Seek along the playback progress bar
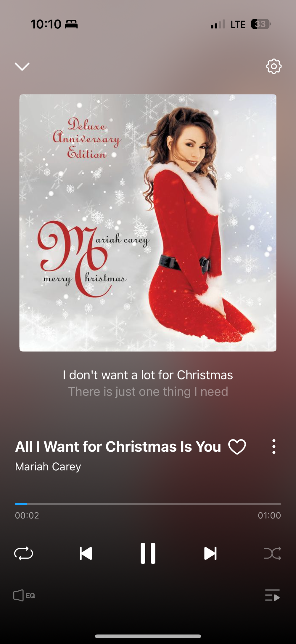 tap(148, 504)
